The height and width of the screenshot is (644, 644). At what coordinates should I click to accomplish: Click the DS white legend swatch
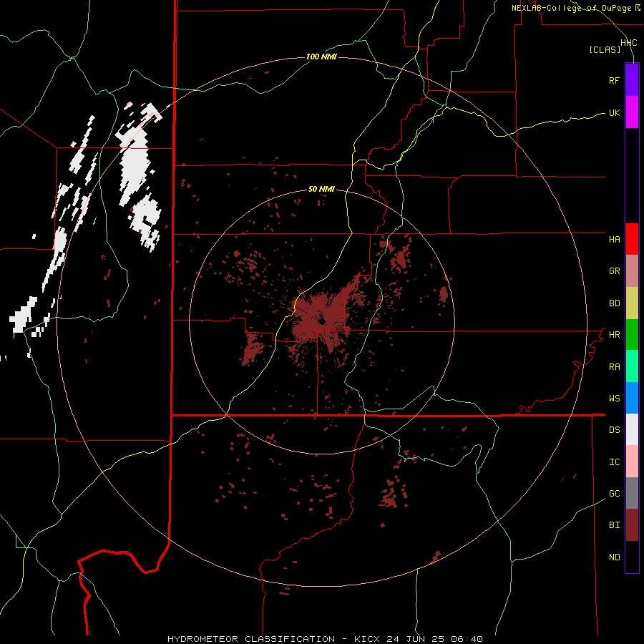(x=632, y=429)
